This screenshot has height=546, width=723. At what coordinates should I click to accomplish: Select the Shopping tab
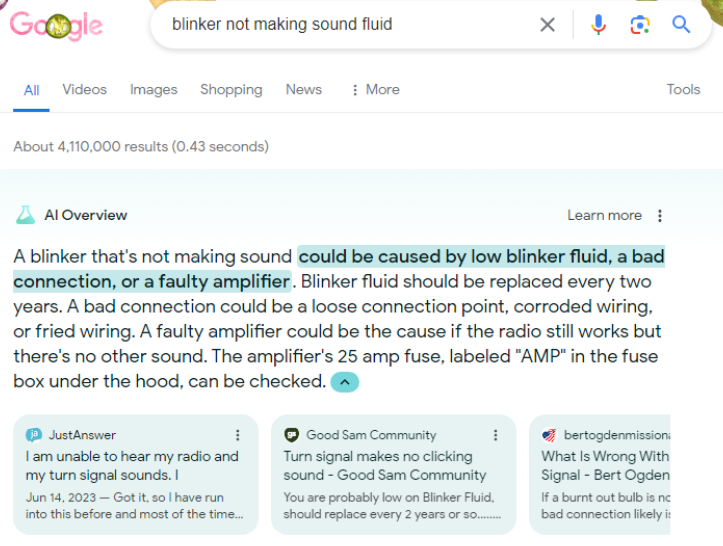[231, 89]
